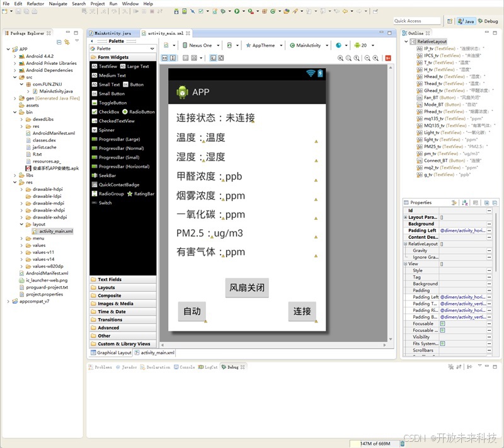Image resolution: width=504 pixels, height=448 pixels.
Task: Click Expand All icon in Properties panel
Action: click(486, 203)
